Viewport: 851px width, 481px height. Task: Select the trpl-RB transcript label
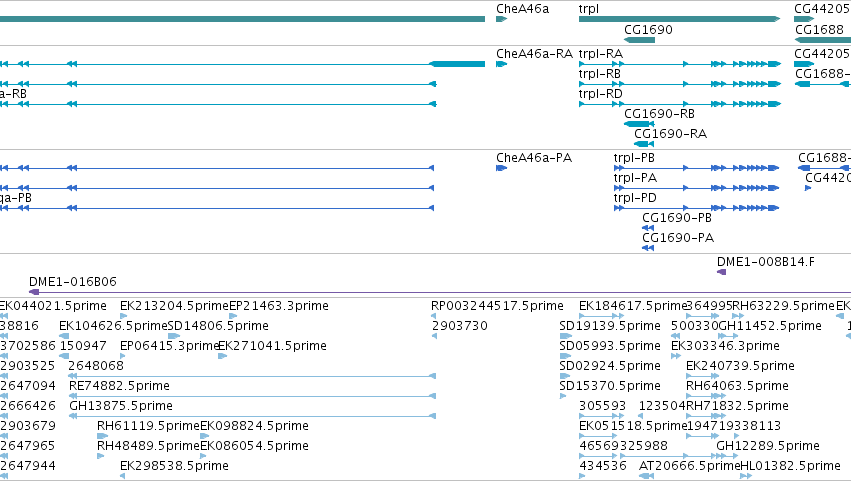[x=600, y=74]
